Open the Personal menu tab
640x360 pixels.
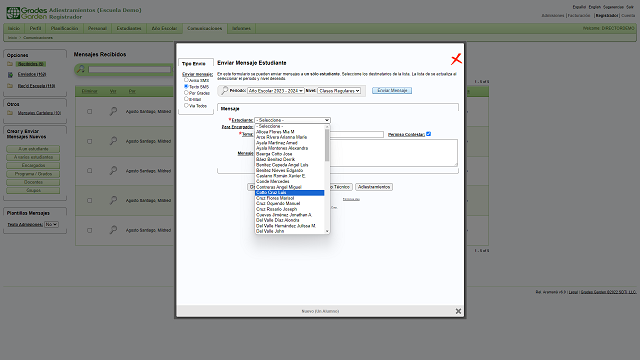[x=97, y=29]
